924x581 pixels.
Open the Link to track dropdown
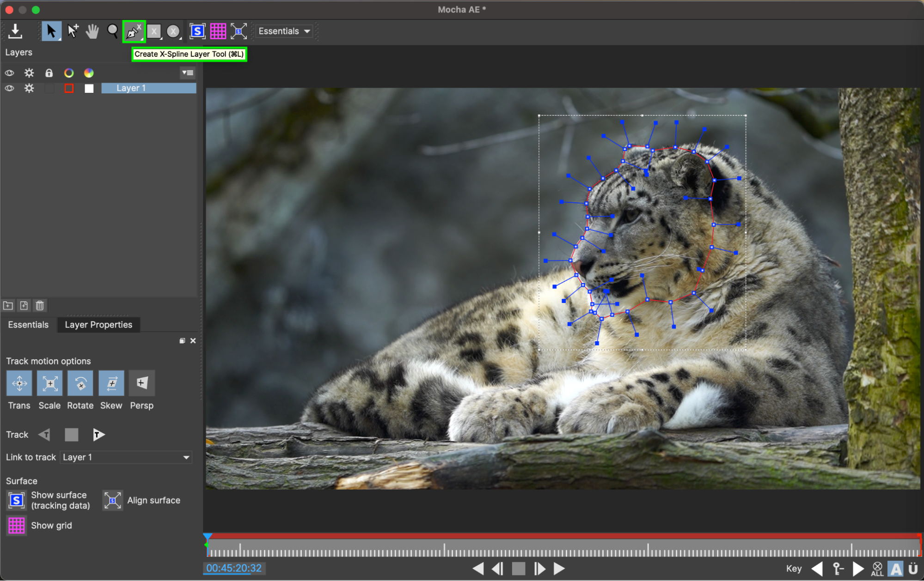pyautogui.click(x=126, y=457)
